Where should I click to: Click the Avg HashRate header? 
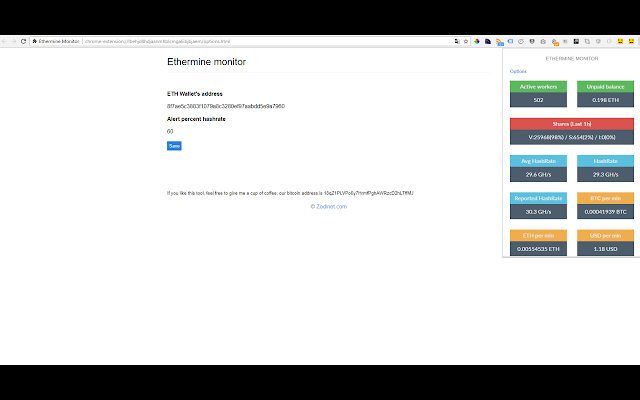[538, 161]
